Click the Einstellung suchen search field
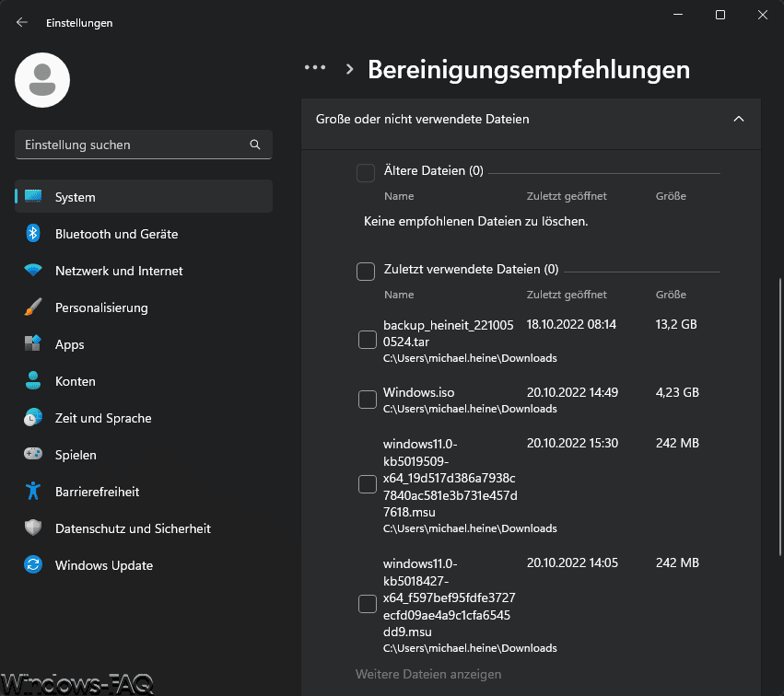The height and width of the screenshot is (696, 784). coord(144,145)
